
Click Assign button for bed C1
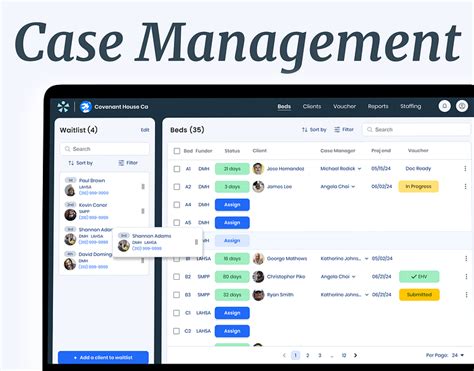tap(232, 313)
